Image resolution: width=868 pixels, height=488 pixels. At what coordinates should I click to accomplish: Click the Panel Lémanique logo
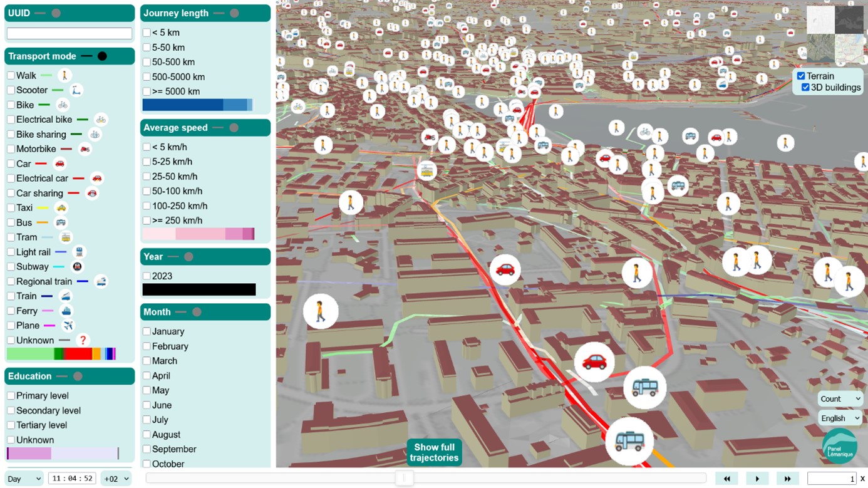pos(840,446)
